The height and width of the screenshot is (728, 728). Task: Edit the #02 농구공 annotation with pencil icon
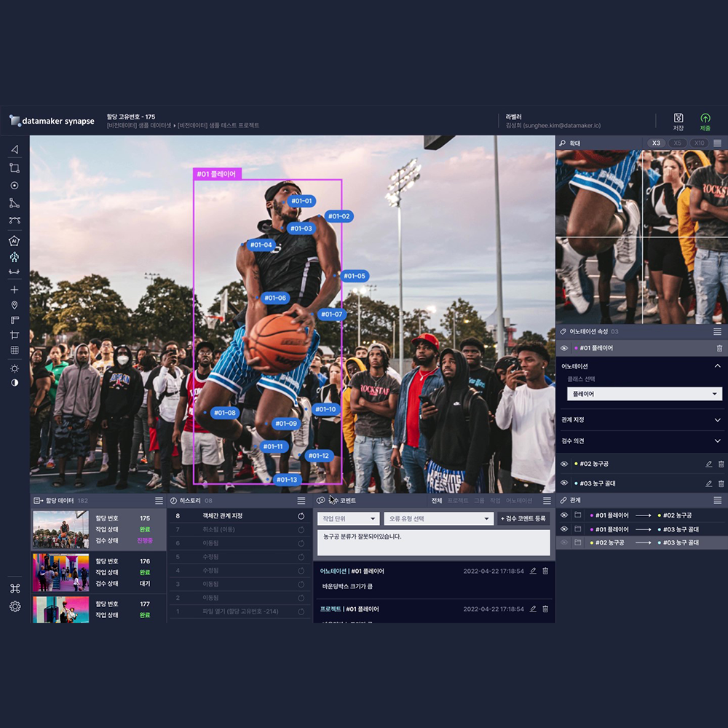tap(708, 464)
